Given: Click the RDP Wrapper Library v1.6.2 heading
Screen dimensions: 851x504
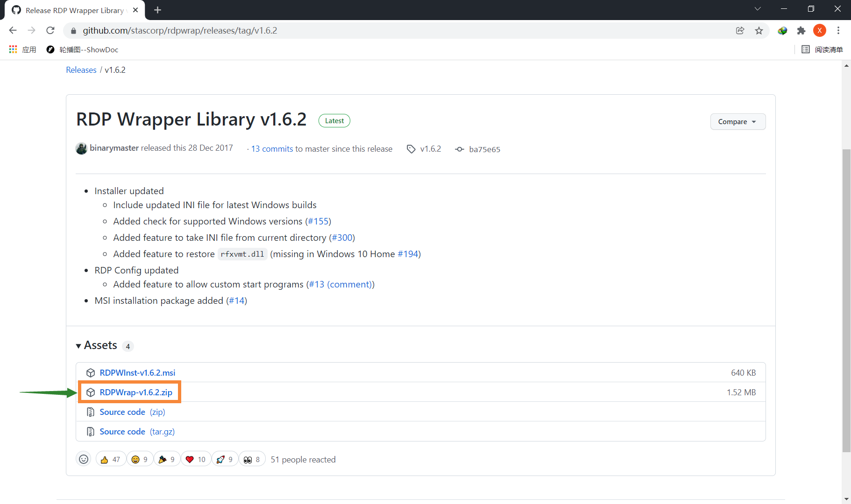Looking at the screenshot, I should [x=191, y=119].
